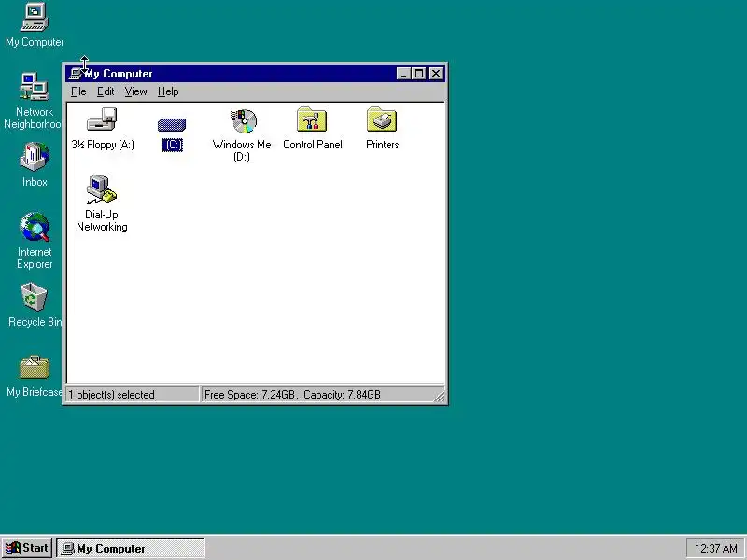The height and width of the screenshot is (560, 747).
Task: Click the "My Computer" title bar text
Action: coord(119,74)
